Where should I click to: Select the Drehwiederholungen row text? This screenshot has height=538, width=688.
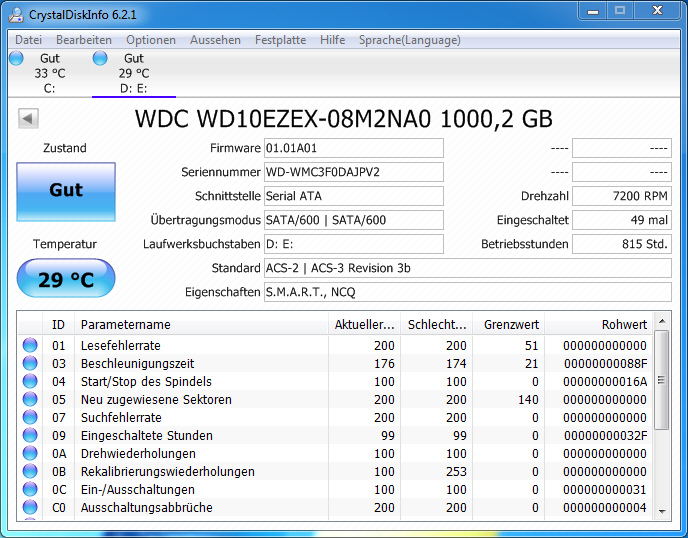pyautogui.click(x=138, y=453)
